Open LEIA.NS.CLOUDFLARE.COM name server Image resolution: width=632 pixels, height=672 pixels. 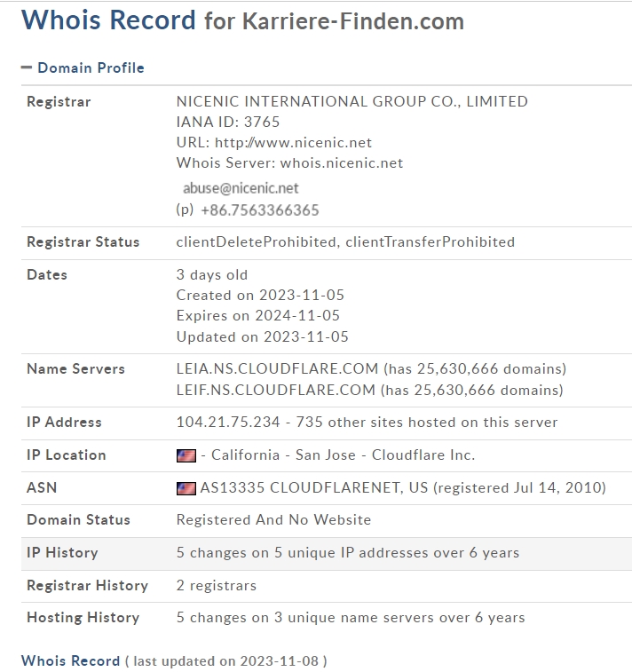click(277, 368)
